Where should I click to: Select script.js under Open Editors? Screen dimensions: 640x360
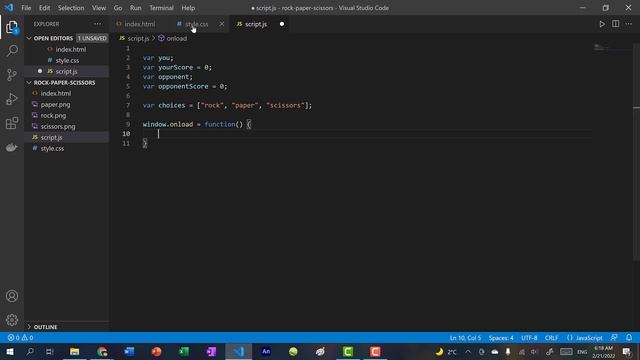(67, 71)
